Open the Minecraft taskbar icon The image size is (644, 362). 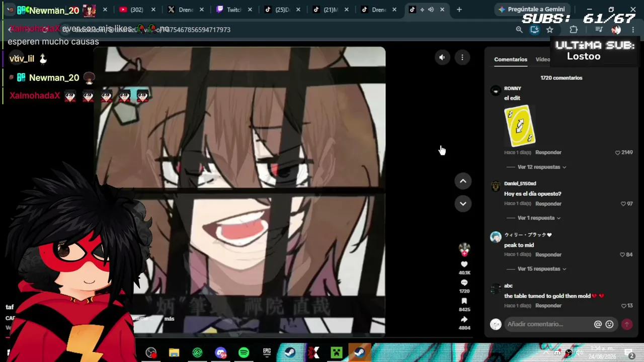tap(336, 352)
